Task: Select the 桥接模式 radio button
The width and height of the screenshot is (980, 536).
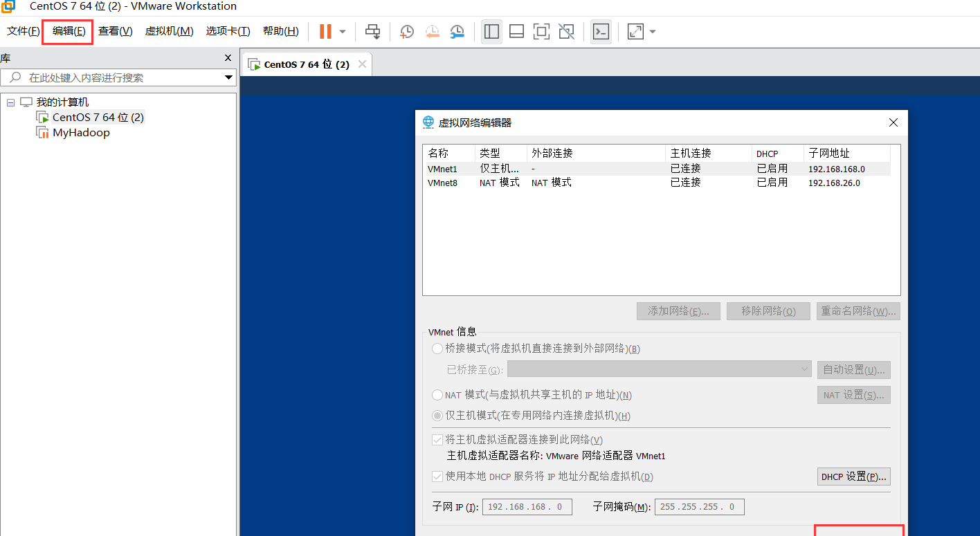Action: tap(437, 349)
